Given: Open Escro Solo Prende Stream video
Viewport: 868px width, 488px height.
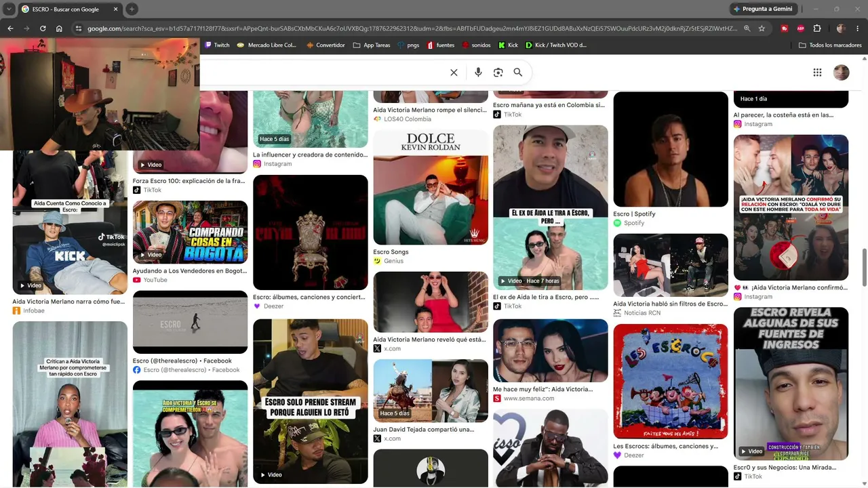Looking at the screenshot, I should click(311, 401).
